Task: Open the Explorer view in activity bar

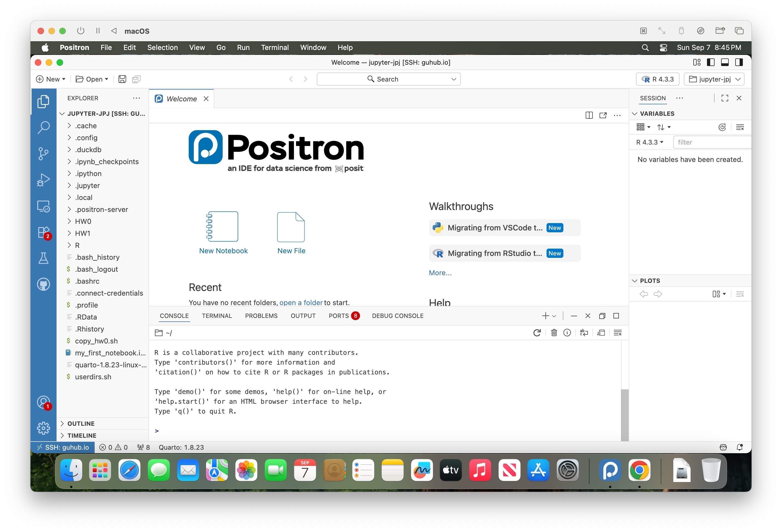Action: click(x=43, y=102)
